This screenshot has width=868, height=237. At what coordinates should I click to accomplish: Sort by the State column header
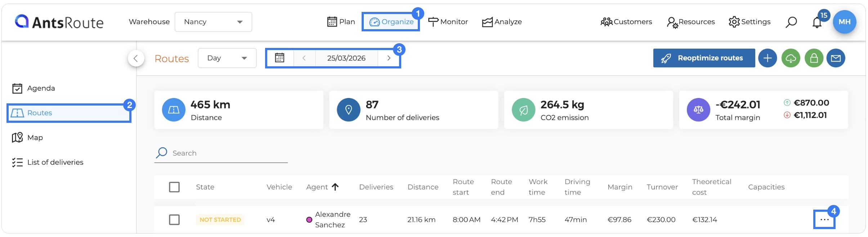205,187
